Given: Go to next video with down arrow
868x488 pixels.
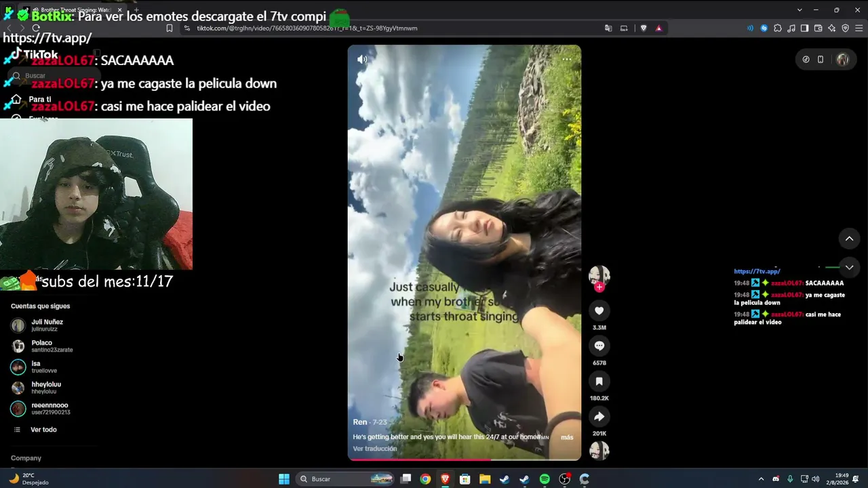Looking at the screenshot, I should click(x=849, y=267).
